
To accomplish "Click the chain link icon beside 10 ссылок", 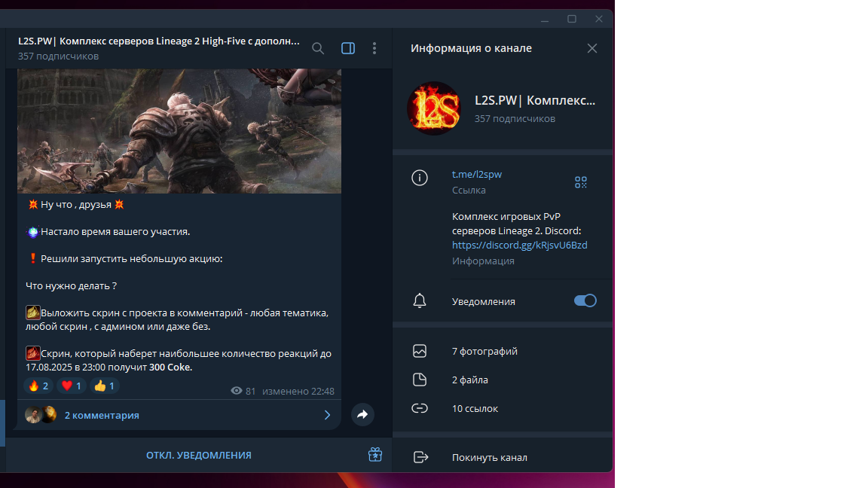I will coord(420,408).
